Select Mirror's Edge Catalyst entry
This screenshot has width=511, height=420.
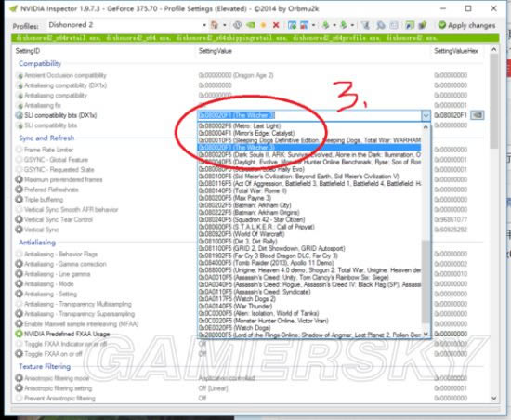246,133
